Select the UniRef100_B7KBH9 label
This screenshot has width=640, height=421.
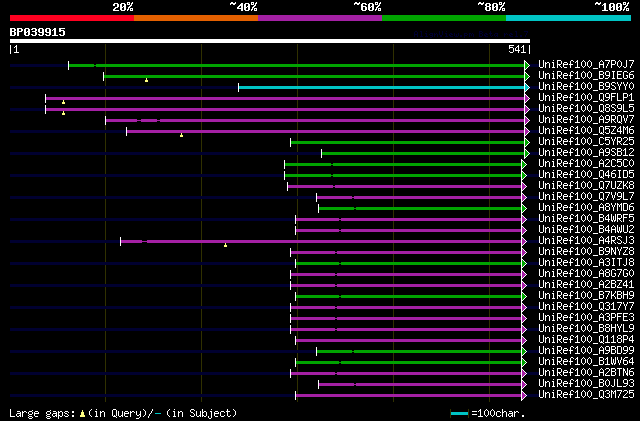pos(586,296)
